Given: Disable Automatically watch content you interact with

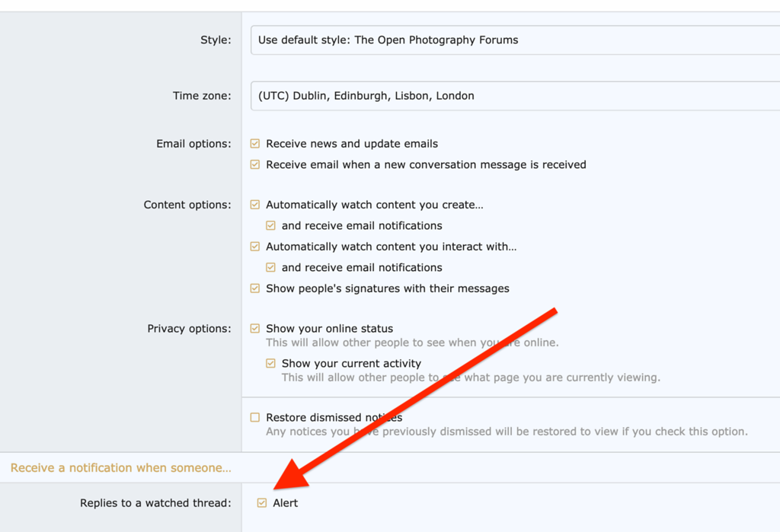Looking at the screenshot, I should point(255,247).
